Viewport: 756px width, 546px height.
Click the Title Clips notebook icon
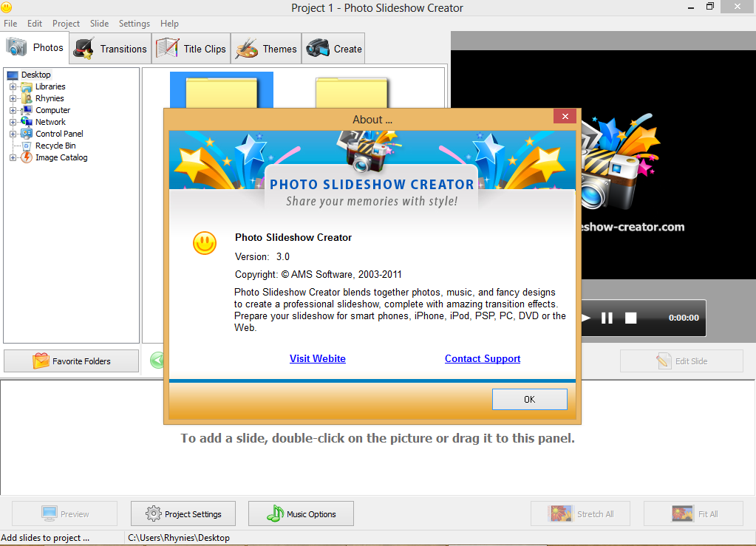pos(167,48)
